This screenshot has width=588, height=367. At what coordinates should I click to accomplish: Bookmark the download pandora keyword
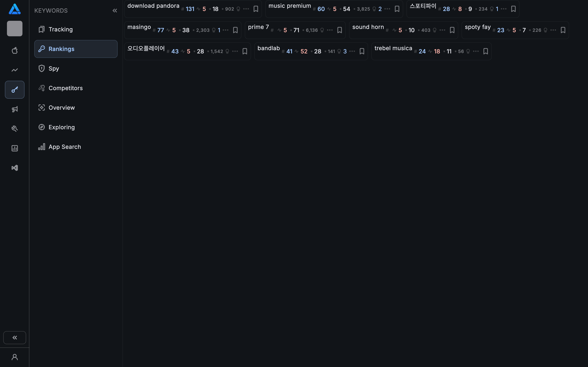pos(256,9)
